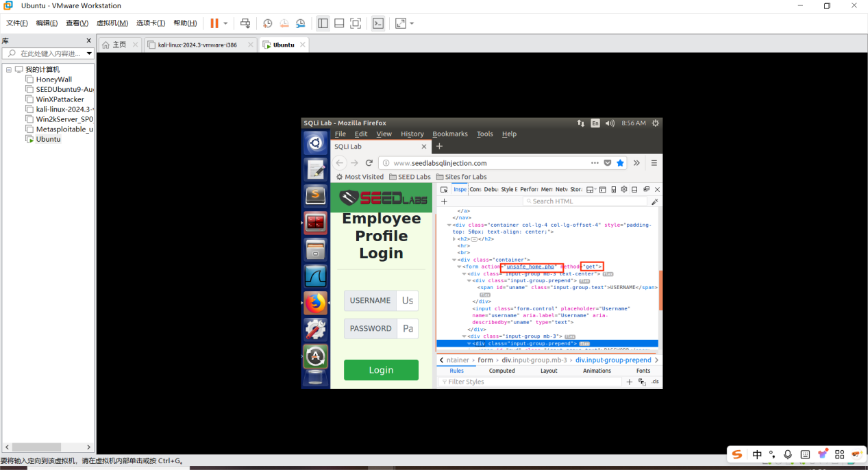Toggle the thumbnail bar view icon
Viewport: 868px width, 470px height.
click(339, 23)
